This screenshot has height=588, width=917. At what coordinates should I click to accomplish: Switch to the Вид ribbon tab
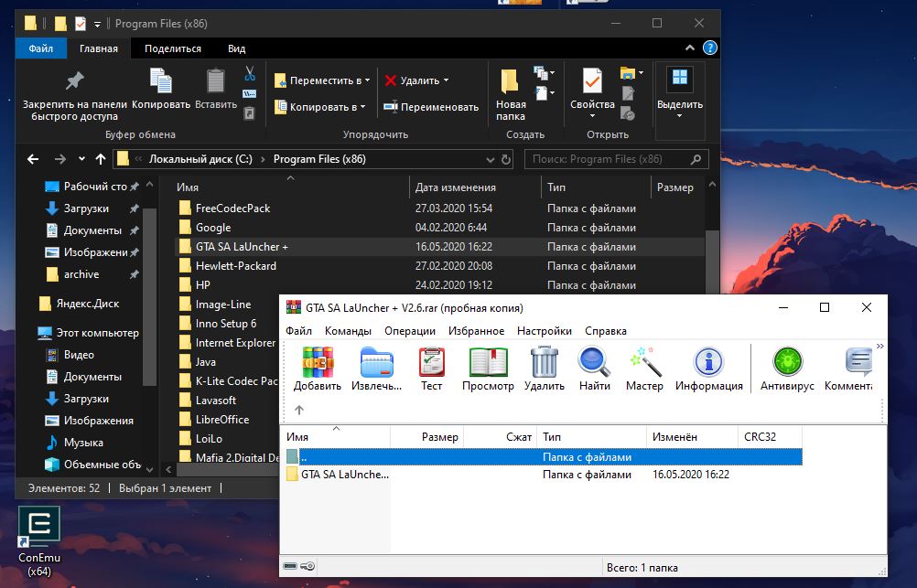[236, 48]
